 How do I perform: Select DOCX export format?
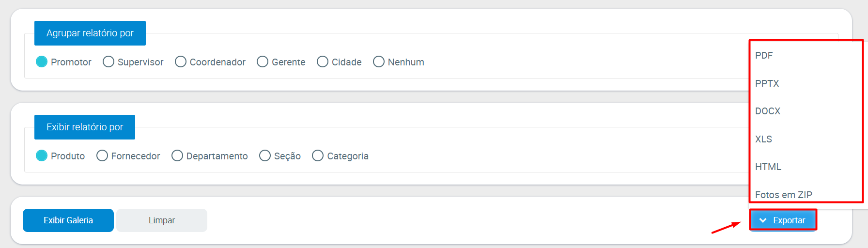pos(768,111)
